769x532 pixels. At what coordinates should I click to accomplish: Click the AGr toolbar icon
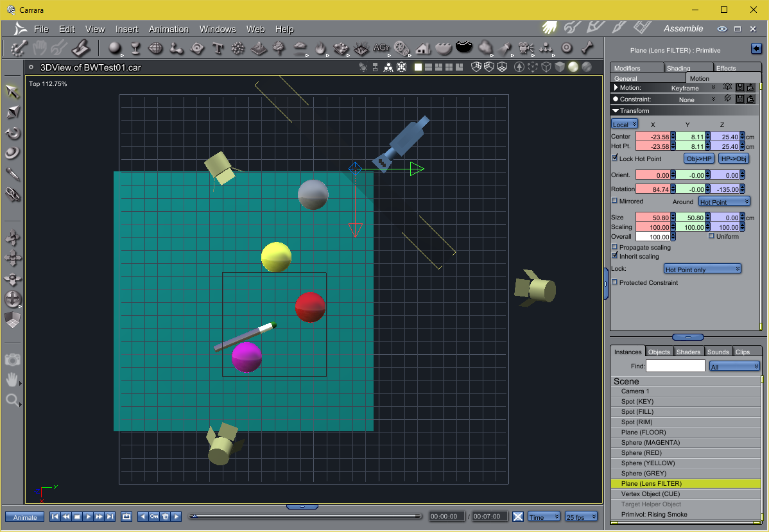point(381,47)
